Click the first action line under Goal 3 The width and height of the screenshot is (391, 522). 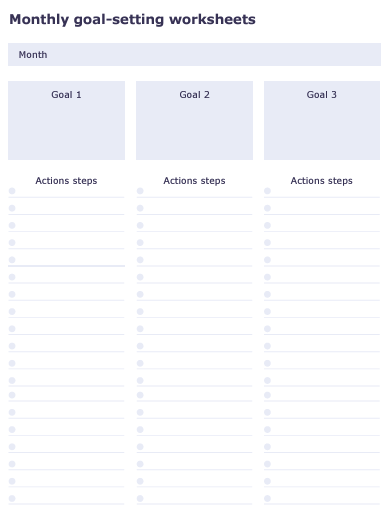[322, 192]
